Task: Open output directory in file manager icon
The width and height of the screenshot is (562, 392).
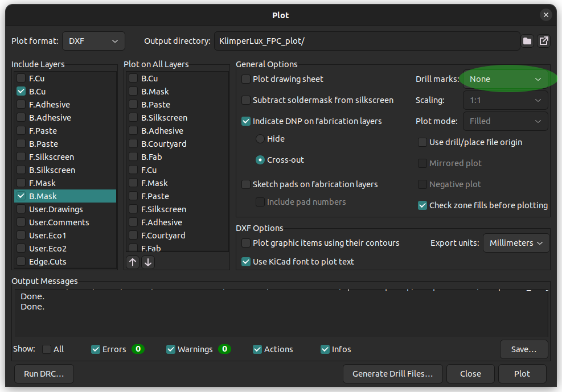Action: pos(543,41)
